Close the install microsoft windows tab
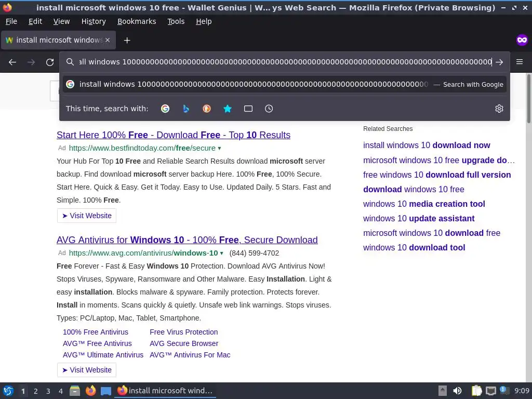Viewport: 532px width, 399px height. point(108,40)
